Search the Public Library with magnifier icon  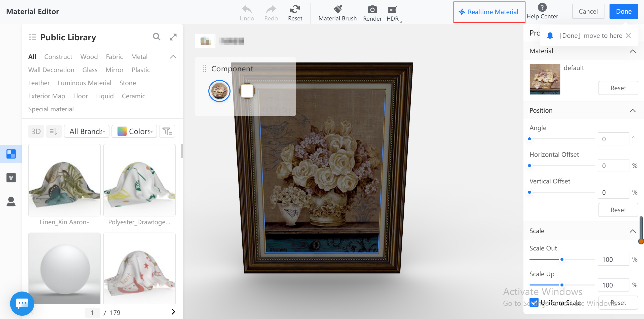pos(157,37)
